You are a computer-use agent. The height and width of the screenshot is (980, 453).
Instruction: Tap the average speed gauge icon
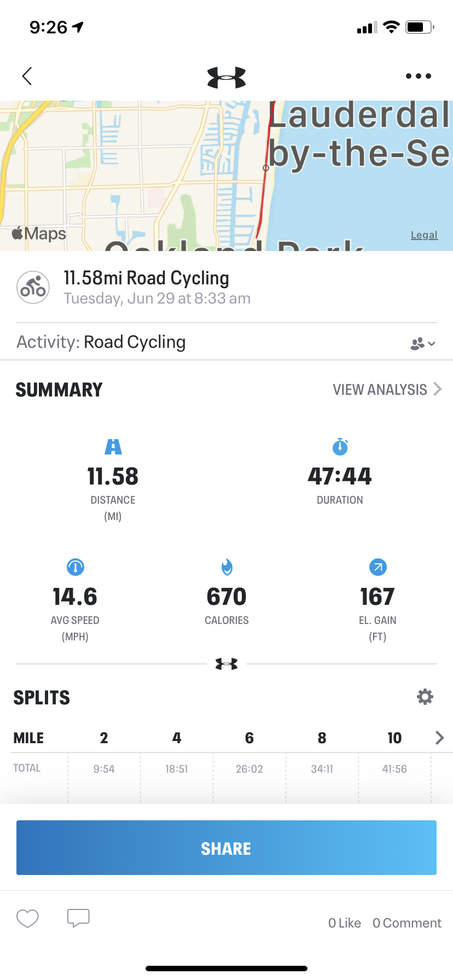point(75,567)
